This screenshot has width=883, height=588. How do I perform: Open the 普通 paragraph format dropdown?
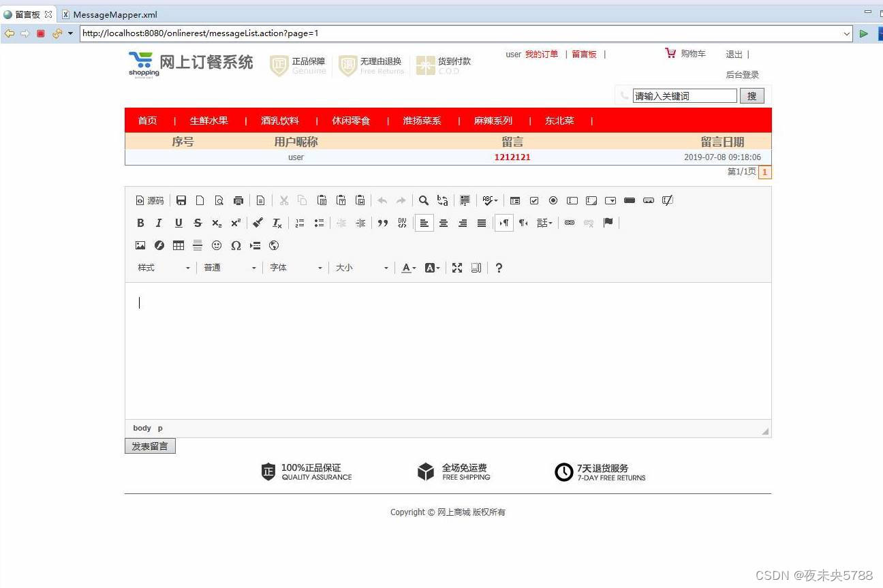(x=230, y=268)
